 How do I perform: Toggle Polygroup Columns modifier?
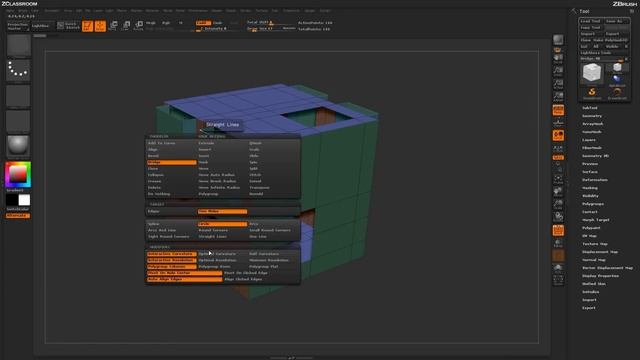(x=171, y=267)
